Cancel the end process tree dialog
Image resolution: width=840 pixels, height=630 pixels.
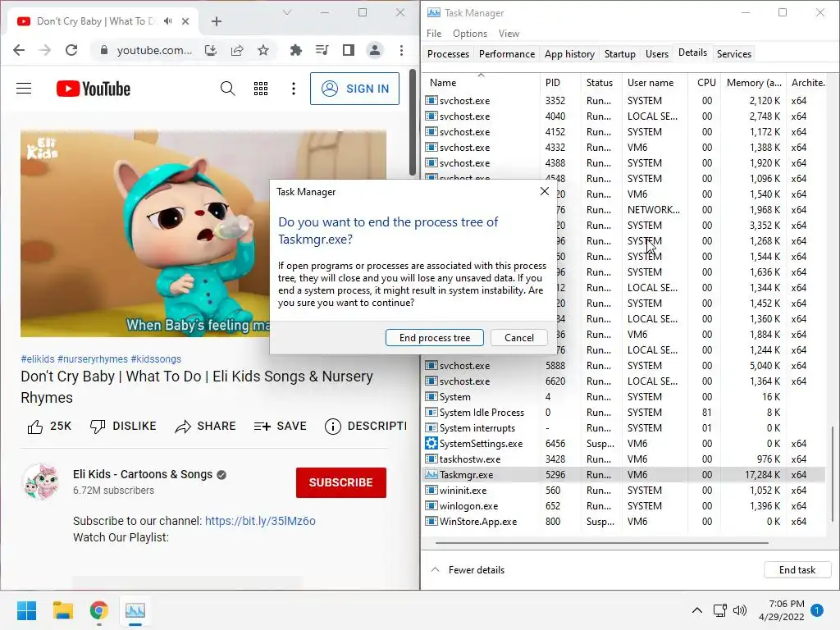point(519,338)
